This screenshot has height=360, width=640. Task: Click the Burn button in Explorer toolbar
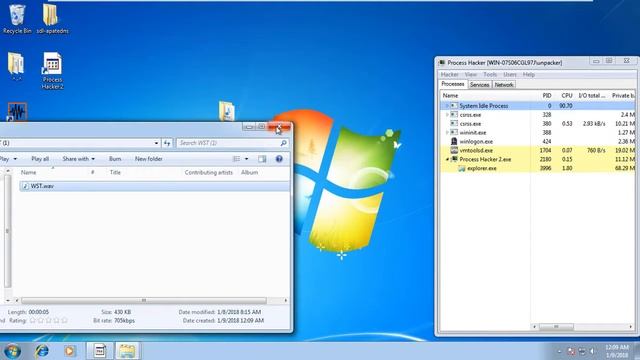(115, 159)
